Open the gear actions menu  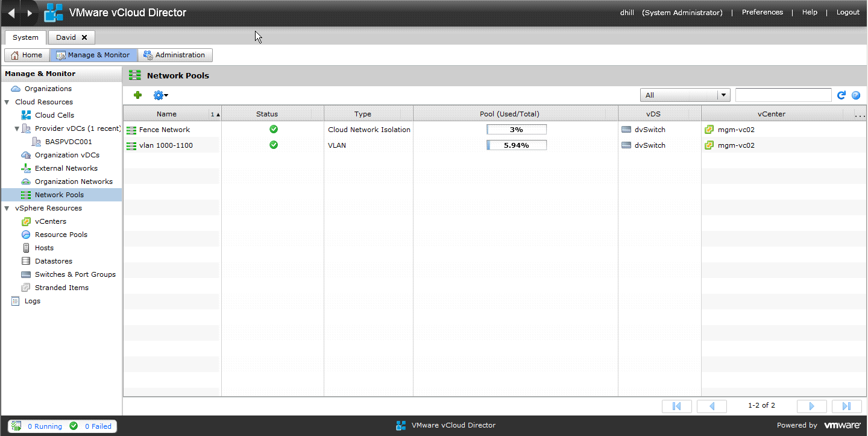[x=160, y=95]
